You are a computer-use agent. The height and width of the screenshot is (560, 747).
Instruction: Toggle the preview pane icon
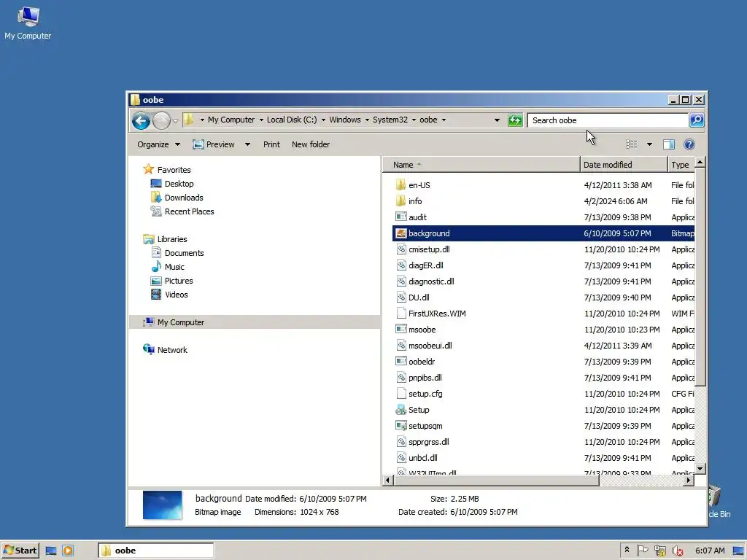[669, 144]
